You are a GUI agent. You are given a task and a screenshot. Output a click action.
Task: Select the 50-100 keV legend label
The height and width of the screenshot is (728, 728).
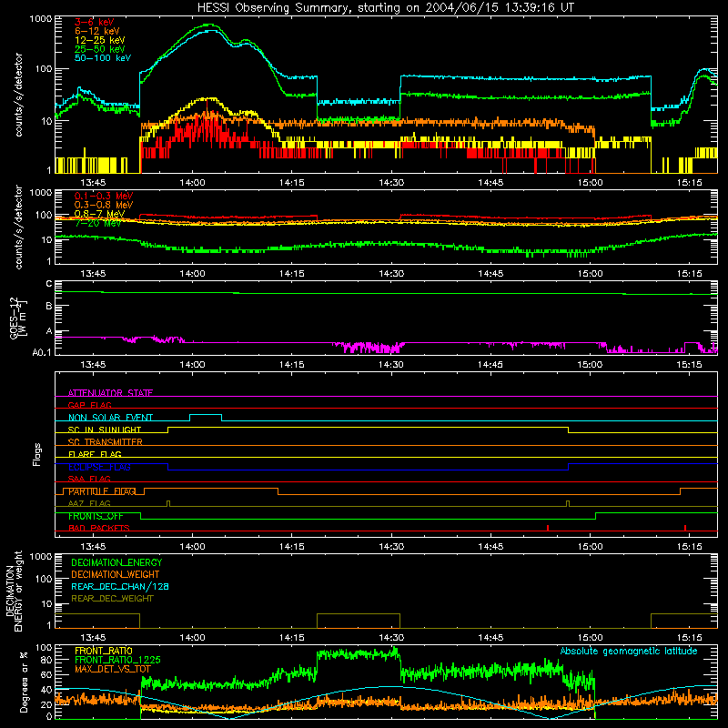point(103,58)
